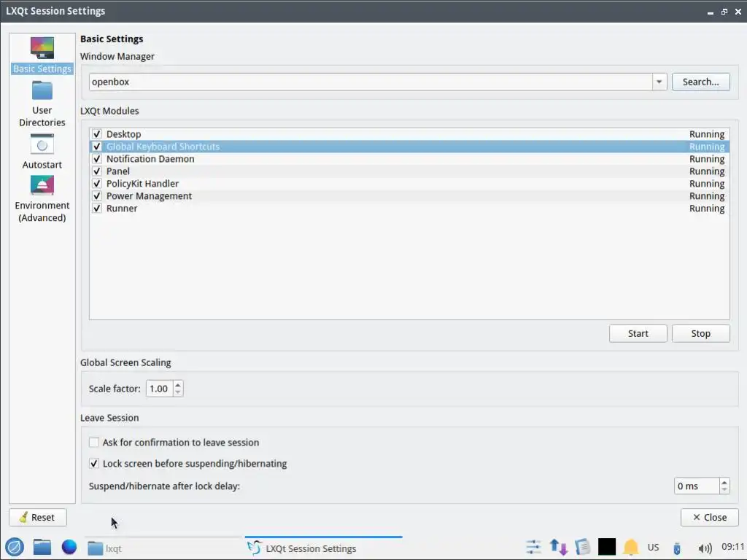747x560 pixels.
Task: Decrease the scale factor with down arrow
Action: click(x=178, y=392)
